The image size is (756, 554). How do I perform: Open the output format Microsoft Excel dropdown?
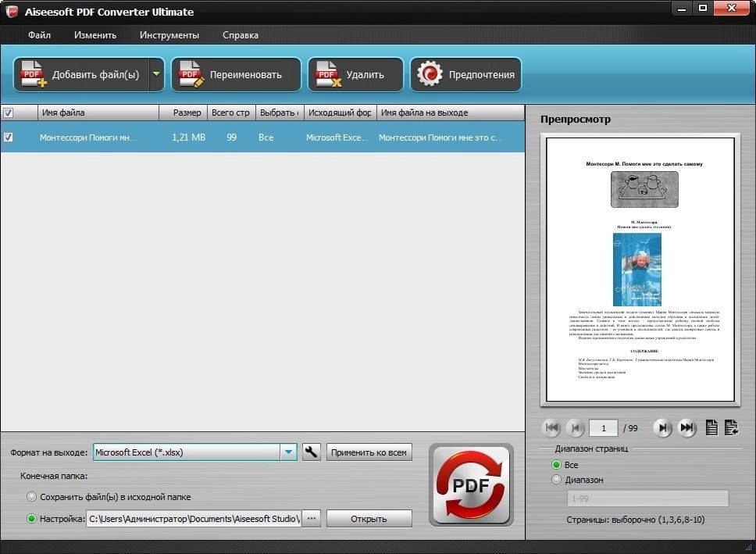(288, 452)
